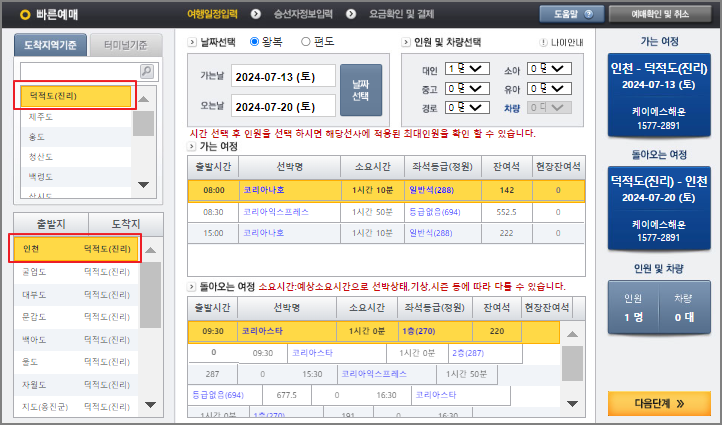722x425 pixels.
Task: Select the 백아도 to 덕적도(진리) route
Action: click(76, 340)
